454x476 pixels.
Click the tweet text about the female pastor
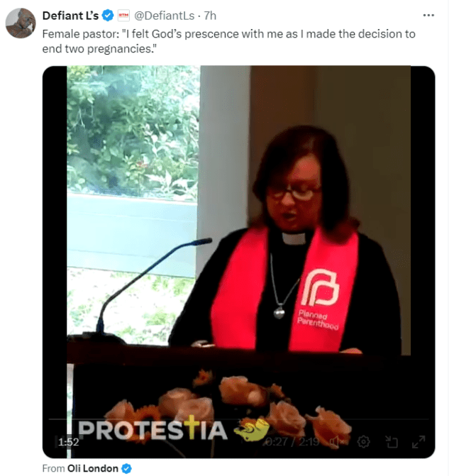pos(229,41)
